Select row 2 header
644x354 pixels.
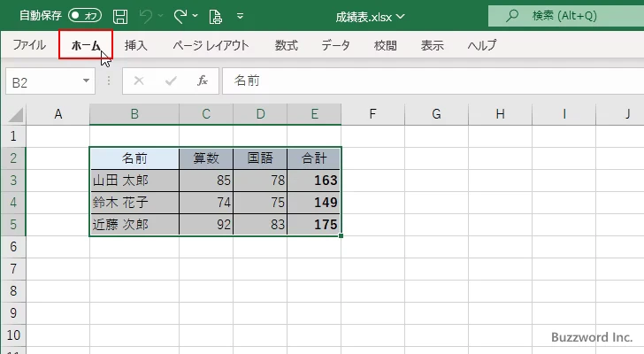(x=13, y=158)
